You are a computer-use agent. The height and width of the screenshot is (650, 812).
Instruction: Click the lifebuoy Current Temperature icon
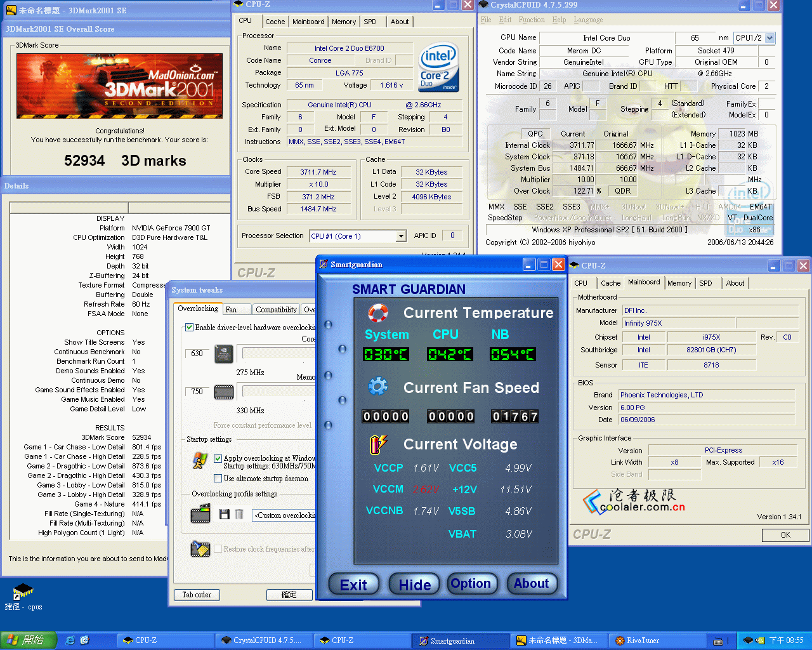(x=378, y=313)
